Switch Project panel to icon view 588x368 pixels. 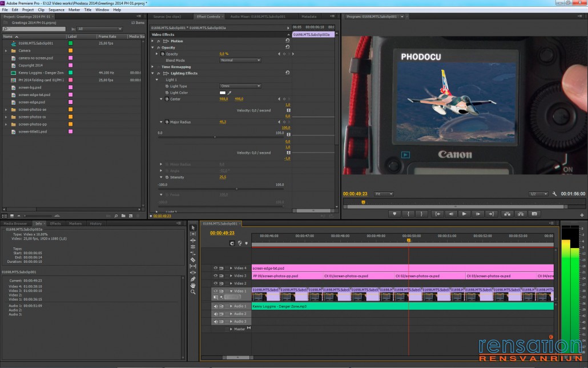coord(11,216)
